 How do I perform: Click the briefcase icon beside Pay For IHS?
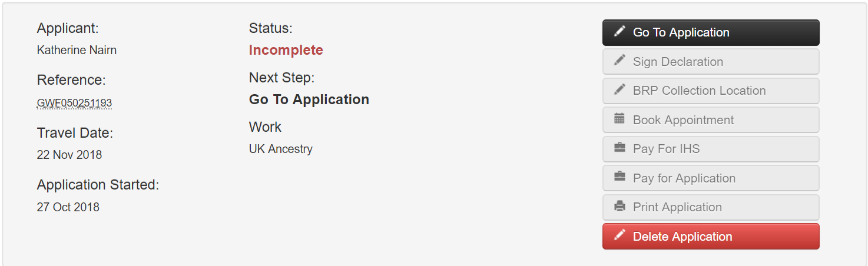click(619, 148)
